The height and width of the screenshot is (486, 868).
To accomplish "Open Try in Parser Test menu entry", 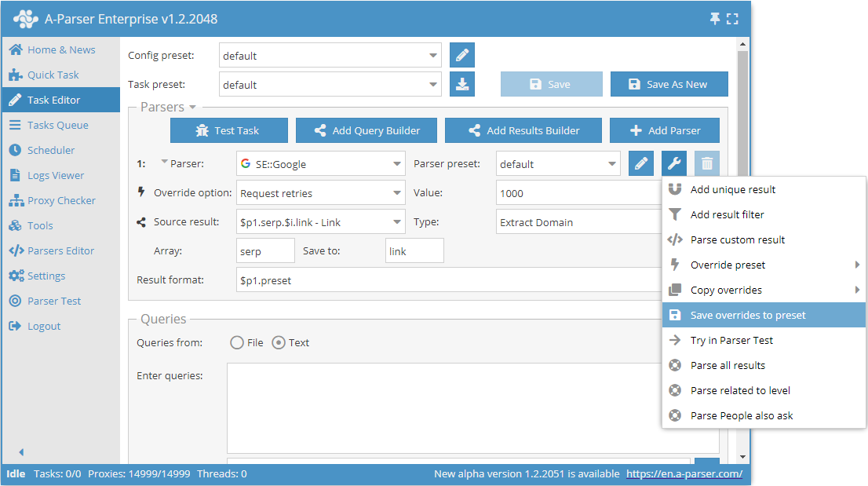I will point(731,340).
